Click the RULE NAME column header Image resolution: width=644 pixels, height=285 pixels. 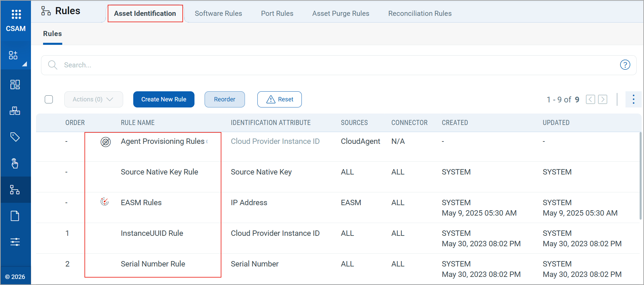[138, 123]
